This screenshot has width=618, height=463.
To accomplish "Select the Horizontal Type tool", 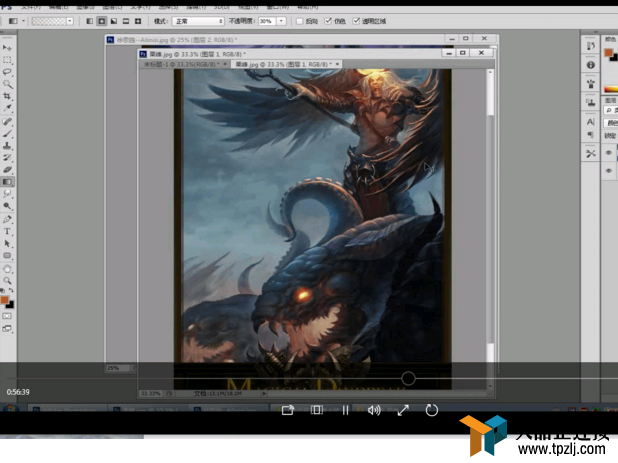I will click(7, 231).
